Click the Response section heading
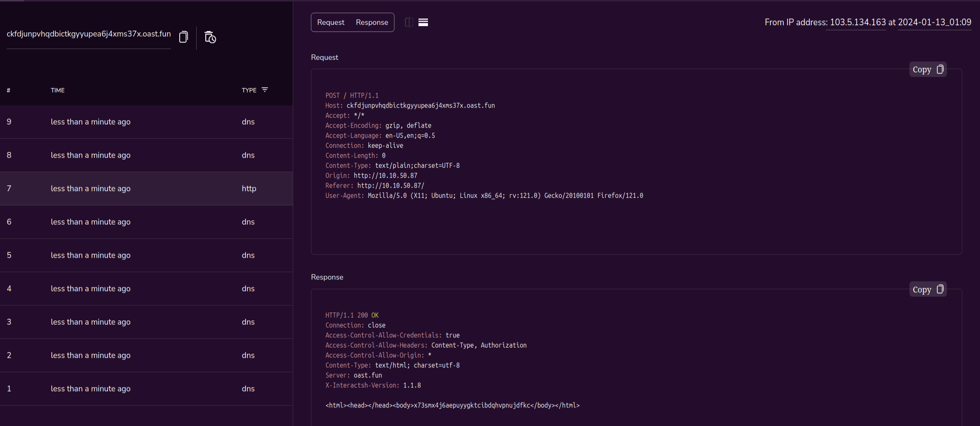Screen dimensions: 980x426 327,277
